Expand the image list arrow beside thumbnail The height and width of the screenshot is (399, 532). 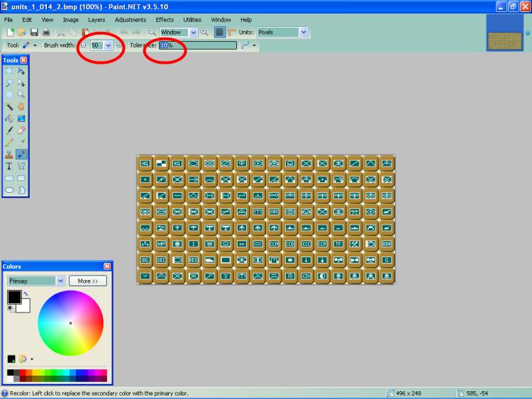point(528,33)
